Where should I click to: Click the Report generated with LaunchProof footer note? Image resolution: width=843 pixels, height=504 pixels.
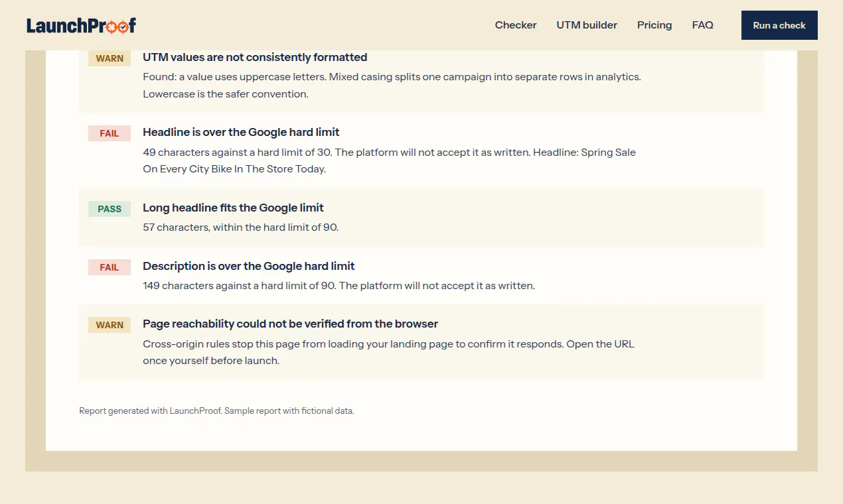(x=216, y=411)
